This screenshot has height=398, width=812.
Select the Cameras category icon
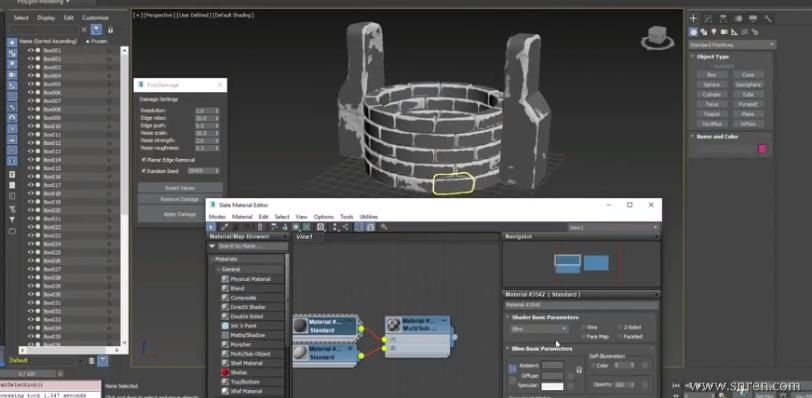724,32
